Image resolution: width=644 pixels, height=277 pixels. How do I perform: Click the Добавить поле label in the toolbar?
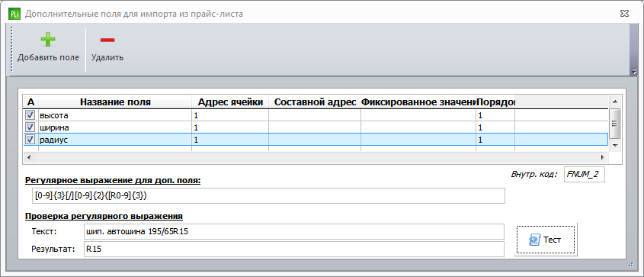click(x=48, y=57)
